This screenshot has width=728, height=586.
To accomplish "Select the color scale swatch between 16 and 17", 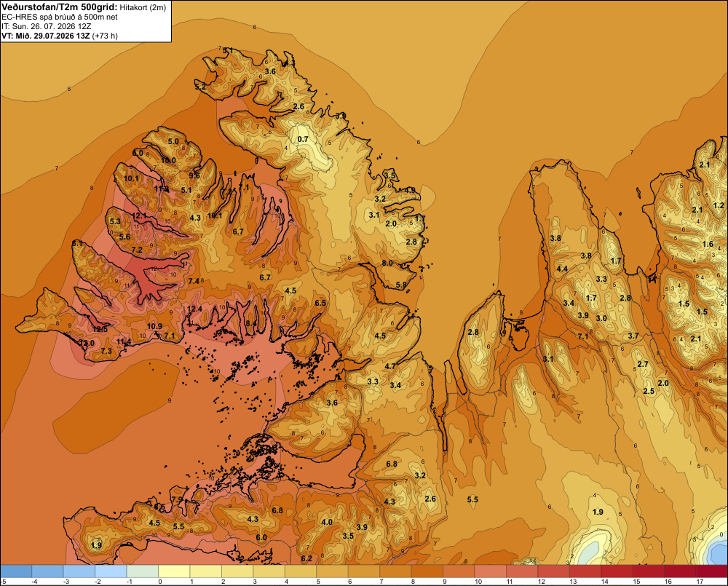I will coord(680,571).
